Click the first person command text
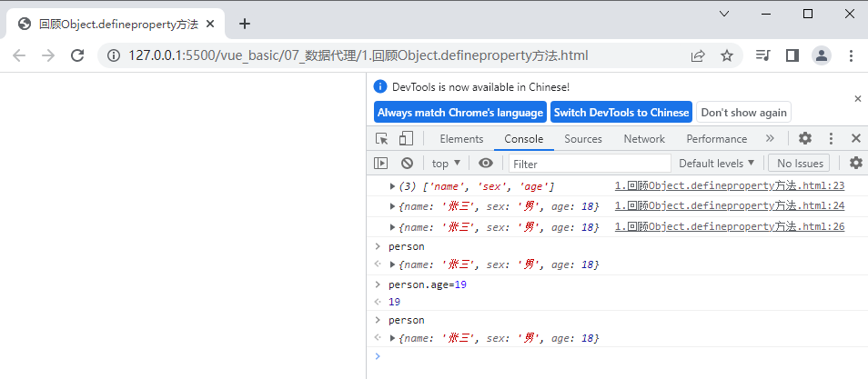The width and height of the screenshot is (868, 379). click(x=407, y=246)
